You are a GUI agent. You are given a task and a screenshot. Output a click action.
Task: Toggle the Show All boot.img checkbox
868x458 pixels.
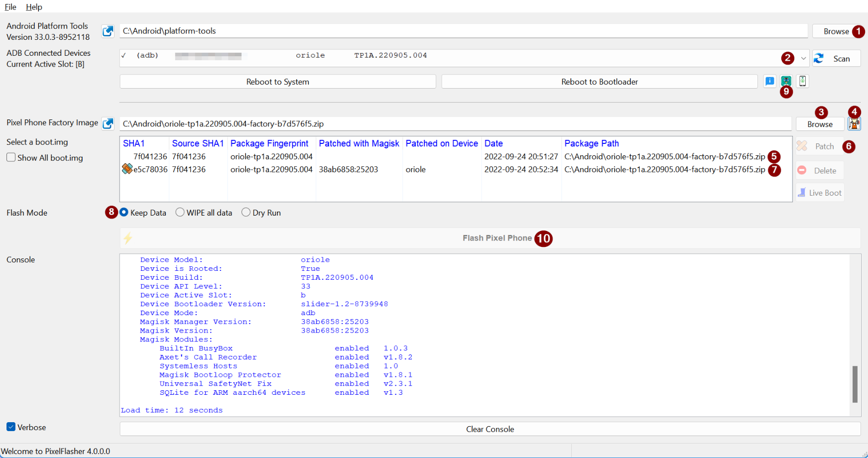pos(11,157)
